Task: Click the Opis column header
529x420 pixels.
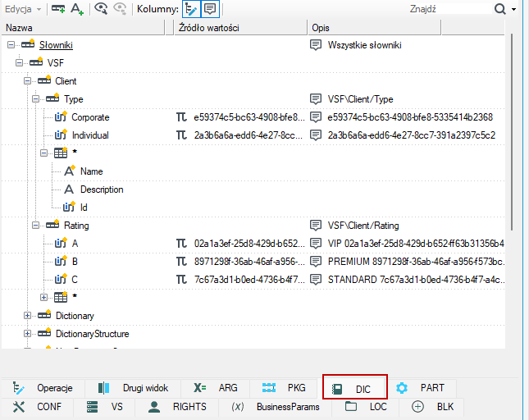Action: click(x=374, y=28)
